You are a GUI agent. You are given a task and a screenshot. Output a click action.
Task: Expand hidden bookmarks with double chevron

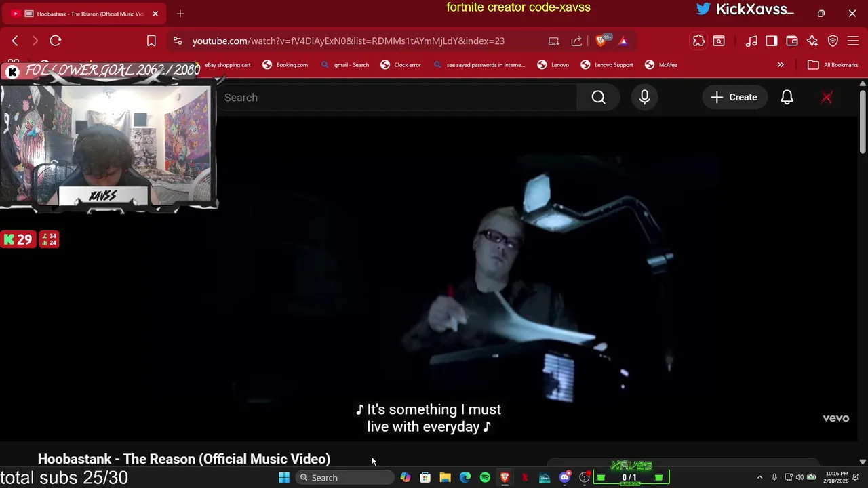coord(781,65)
